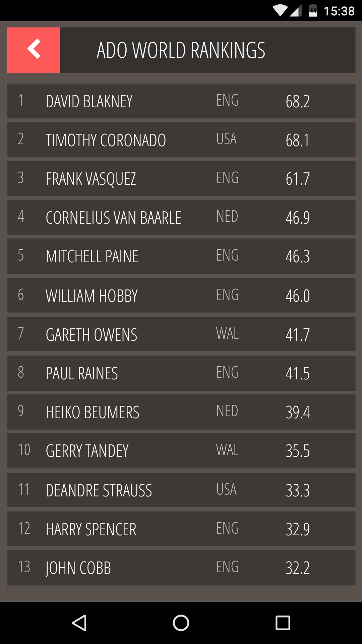Open Mitchell Paine ranking entry
The width and height of the screenshot is (362, 644).
(181, 256)
